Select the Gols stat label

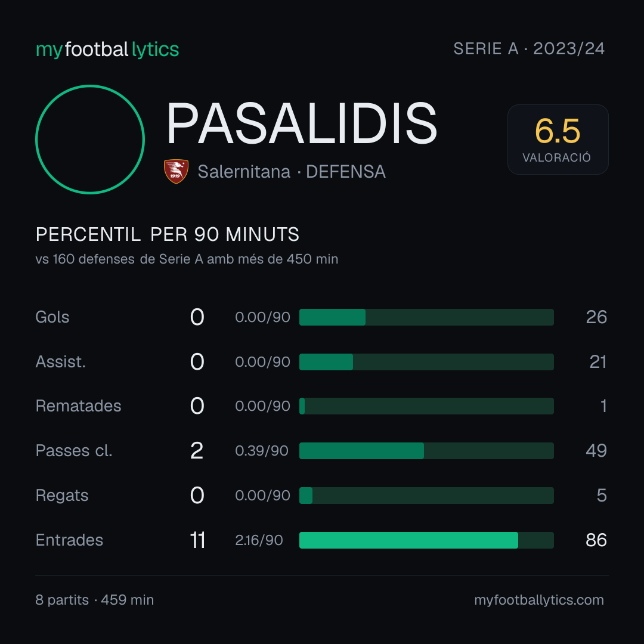(x=52, y=317)
